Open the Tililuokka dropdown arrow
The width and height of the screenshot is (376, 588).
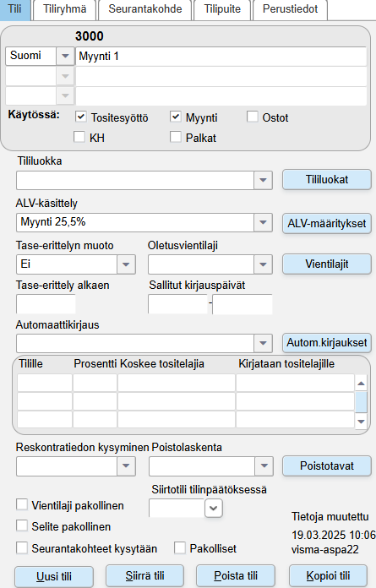click(263, 181)
